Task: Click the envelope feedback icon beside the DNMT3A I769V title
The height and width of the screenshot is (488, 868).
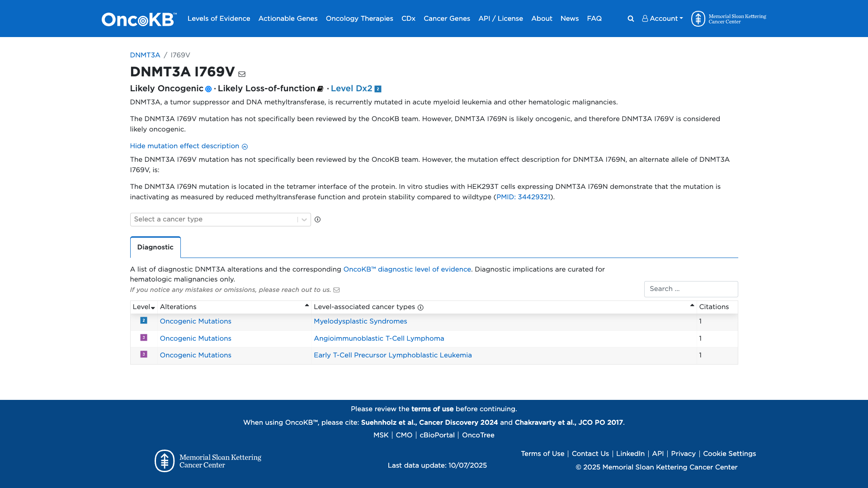Action: [242, 74]
